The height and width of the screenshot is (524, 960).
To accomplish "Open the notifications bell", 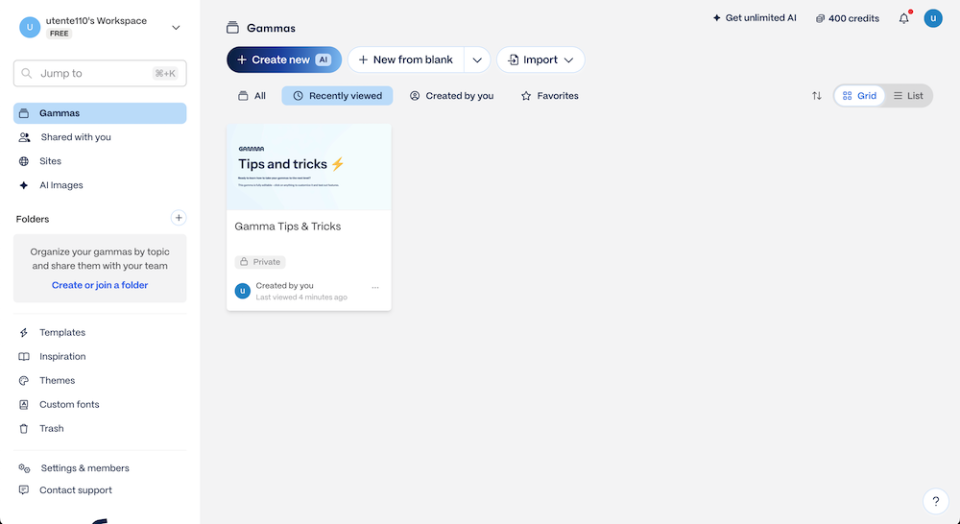I will coord(904,18).
